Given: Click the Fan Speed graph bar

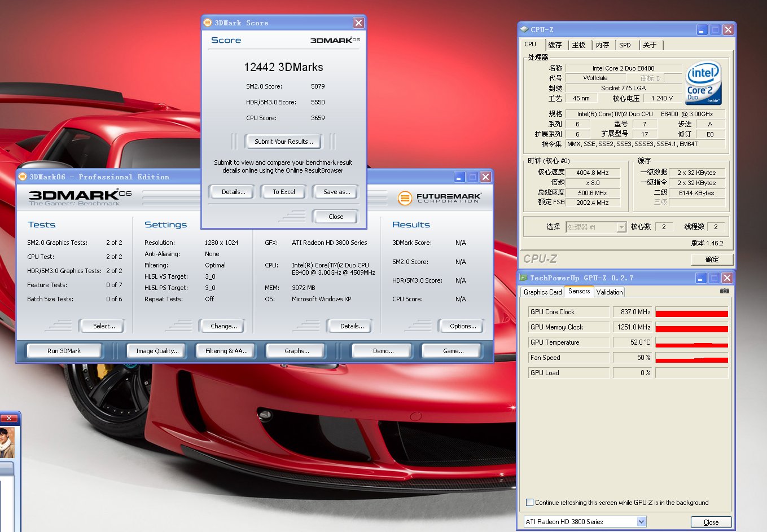Looking at the screenshot, I should (691, 358).
